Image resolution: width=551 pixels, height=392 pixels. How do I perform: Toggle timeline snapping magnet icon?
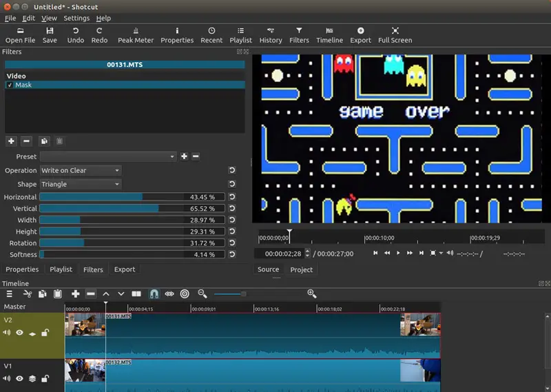tap(154, 294)
